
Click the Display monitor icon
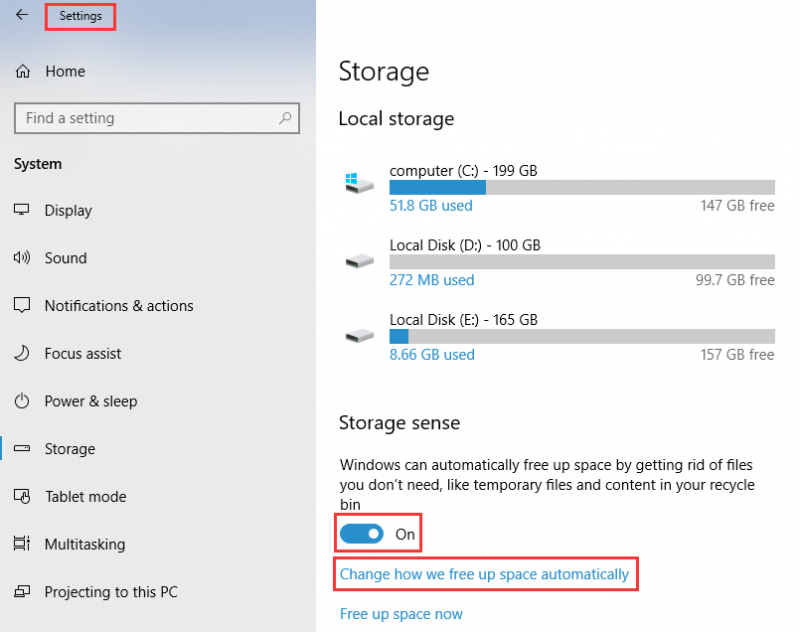(x=22, y=210)
